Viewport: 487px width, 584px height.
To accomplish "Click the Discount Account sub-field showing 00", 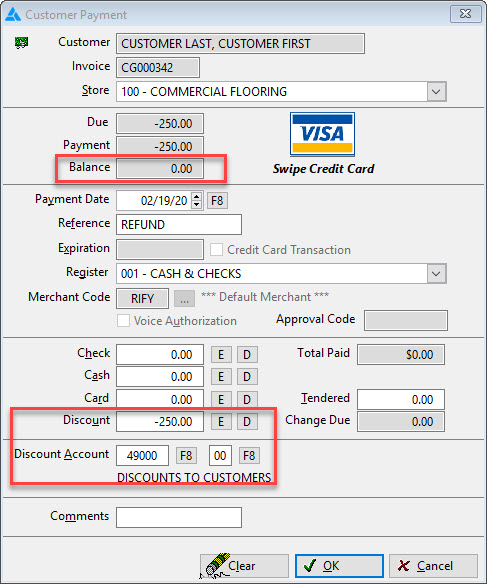I will (220, 456).
